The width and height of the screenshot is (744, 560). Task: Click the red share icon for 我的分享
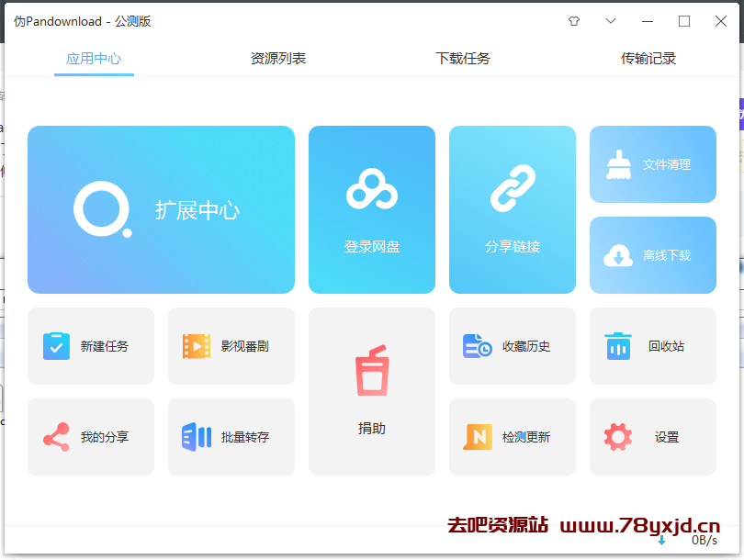point(56,437)
